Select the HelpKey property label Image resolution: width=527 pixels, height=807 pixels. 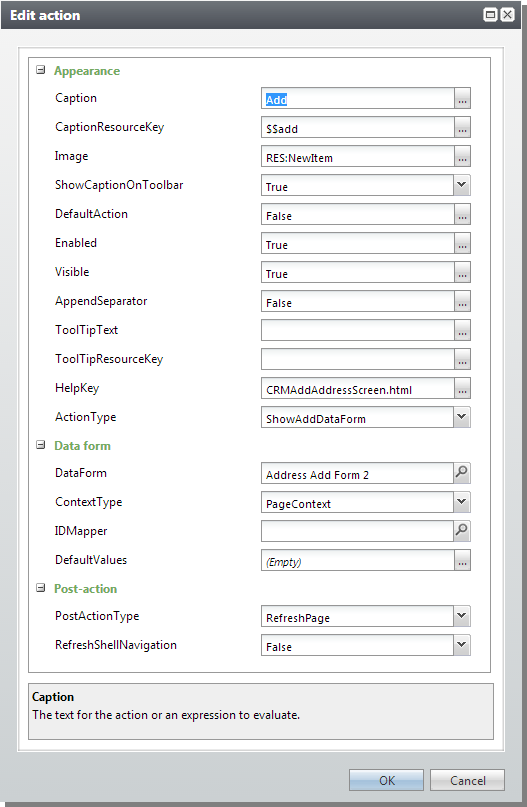tap(77, 388)
